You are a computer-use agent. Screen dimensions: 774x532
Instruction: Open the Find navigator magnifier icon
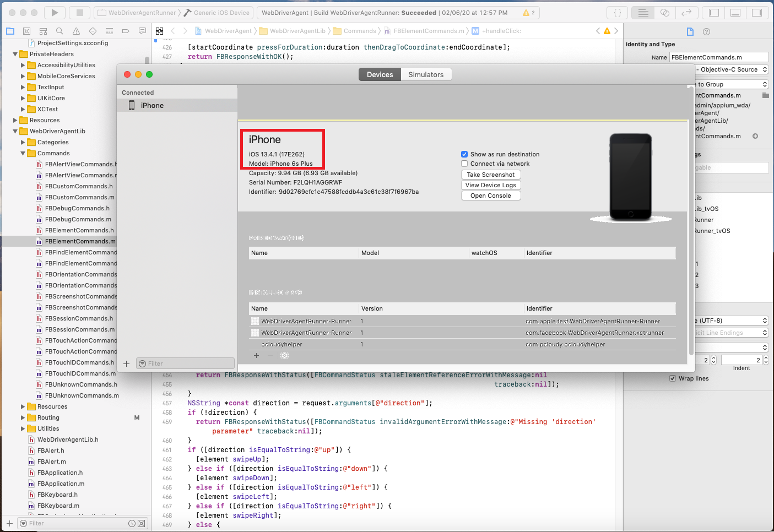tap(59, 31)
